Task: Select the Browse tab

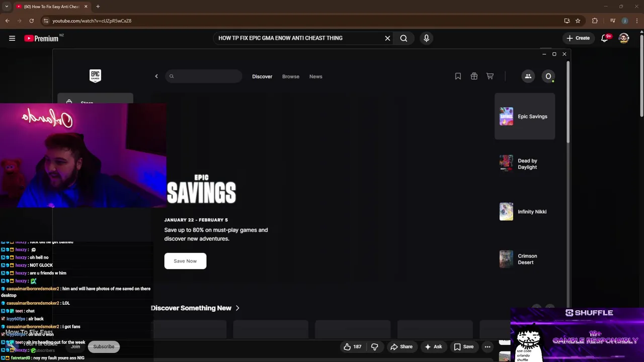Action: (x=291, y=76)
